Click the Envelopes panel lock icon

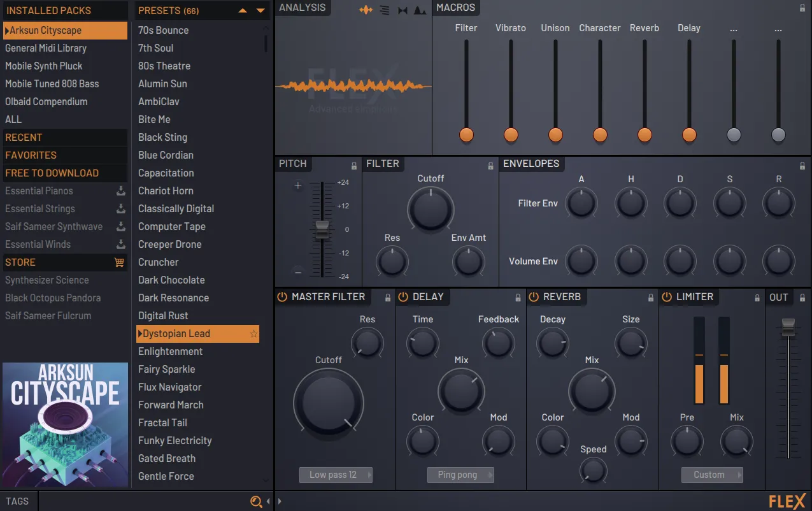(x=802, y=166)
